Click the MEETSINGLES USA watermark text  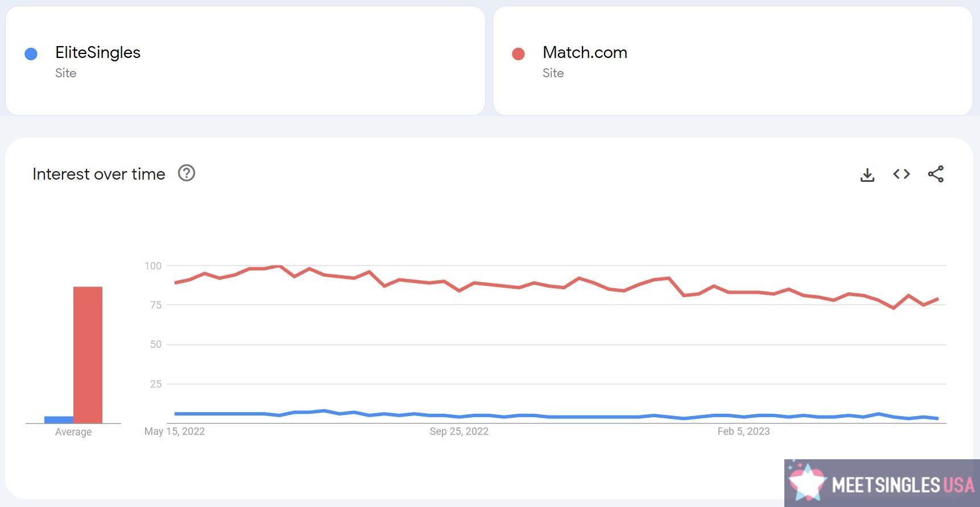tap(903, 485)
